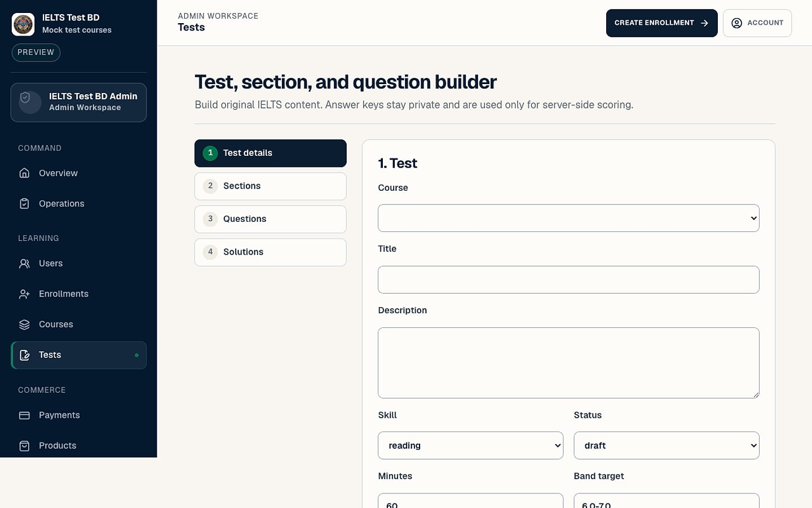
Task: Click the Users people icon
Action: point(24,264)
